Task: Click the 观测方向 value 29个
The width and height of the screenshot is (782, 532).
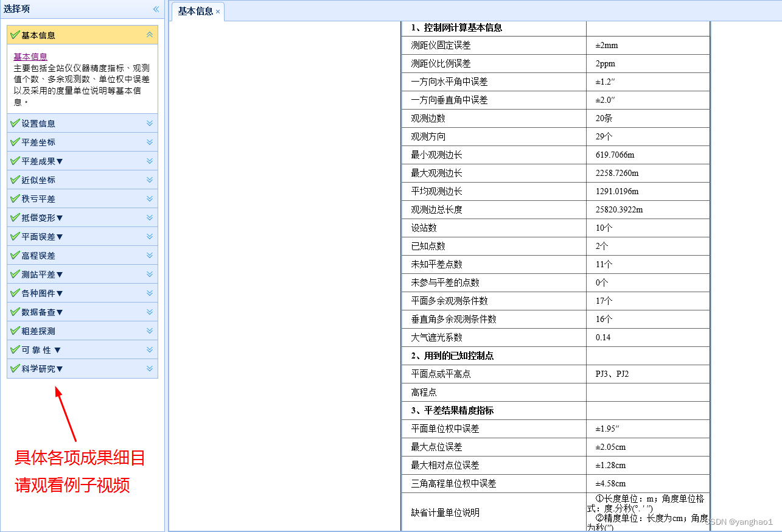Action: point(604,137)
